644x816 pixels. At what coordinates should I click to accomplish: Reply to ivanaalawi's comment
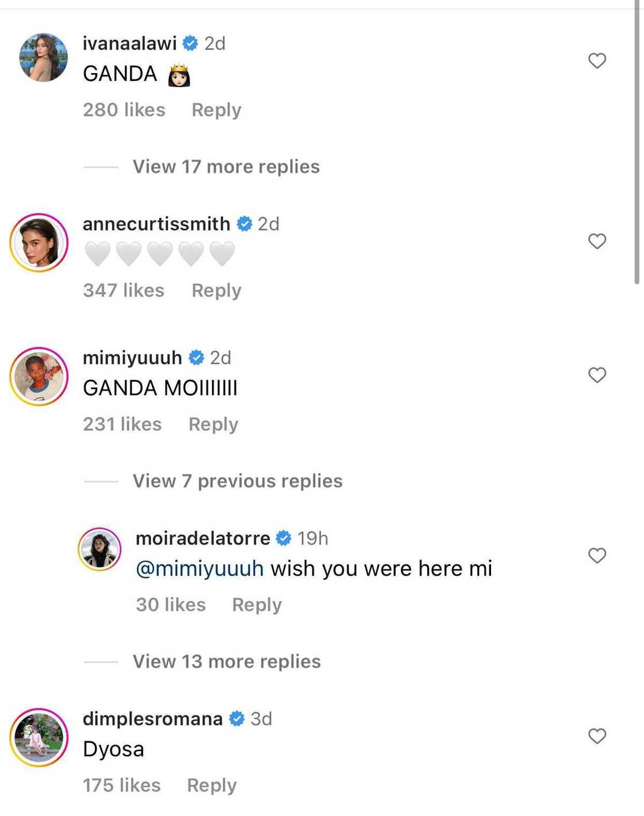pyautogui.click(x=216, y=110)
